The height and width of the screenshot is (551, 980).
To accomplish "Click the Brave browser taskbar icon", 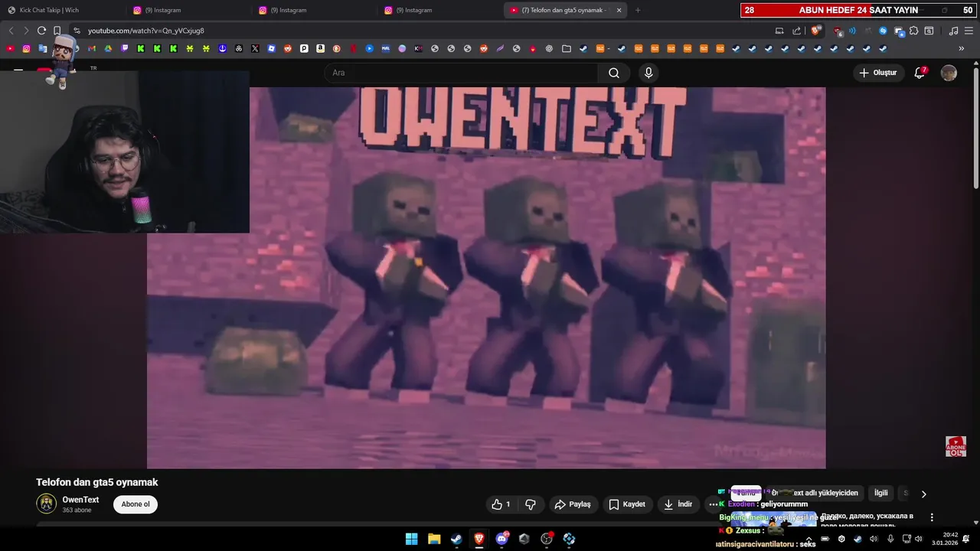I will tap(479, 539).
